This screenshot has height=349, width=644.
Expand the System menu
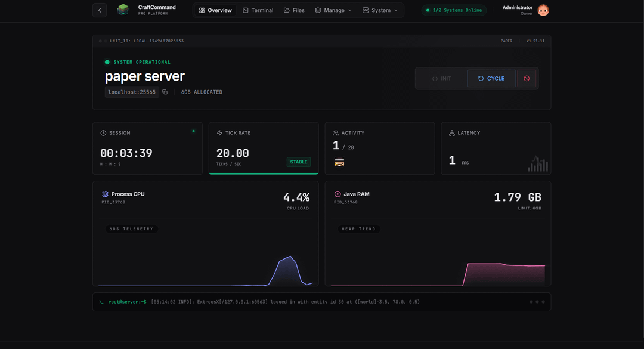(x=380, y=10)
